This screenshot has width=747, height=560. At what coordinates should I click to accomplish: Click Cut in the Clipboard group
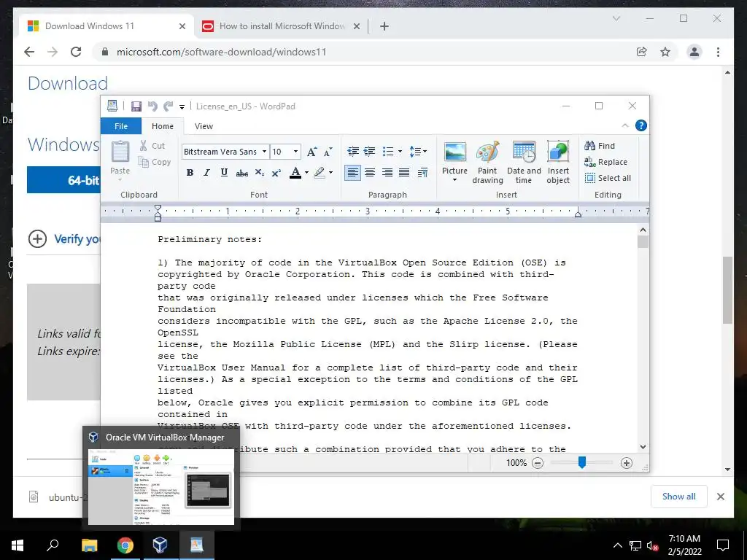point(152,146)
